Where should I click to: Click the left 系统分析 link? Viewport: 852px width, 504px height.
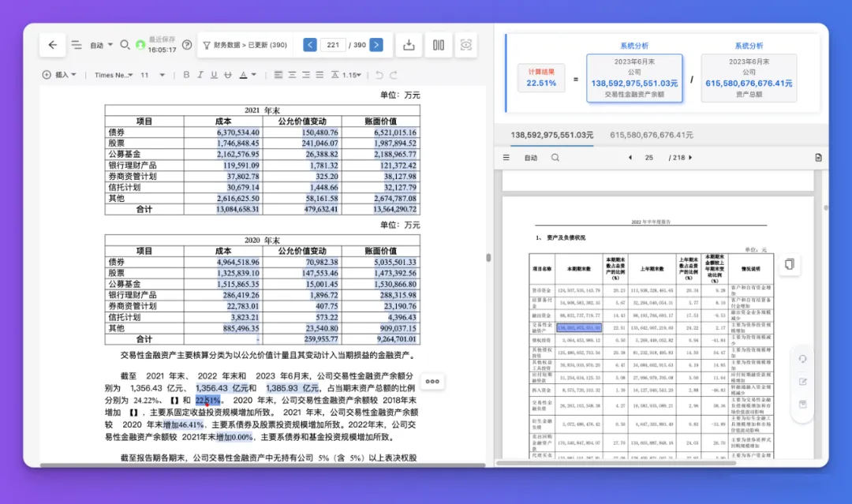[x=634, y=47]
